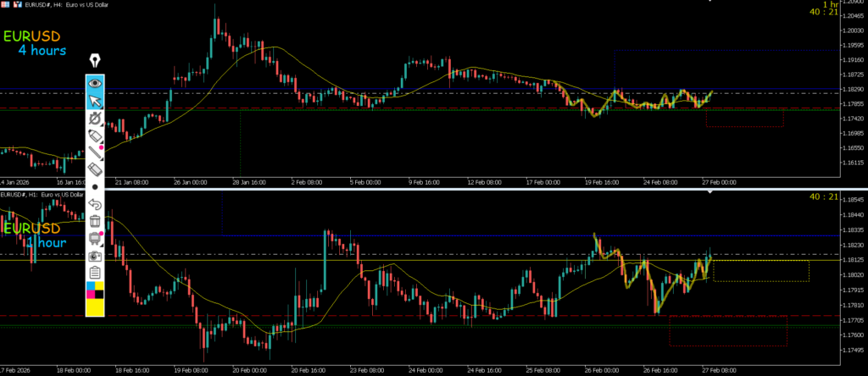Click the yellow dotted rectangle on H1 chart
This screenshot has height=376, width=868.
click(761, 271)
